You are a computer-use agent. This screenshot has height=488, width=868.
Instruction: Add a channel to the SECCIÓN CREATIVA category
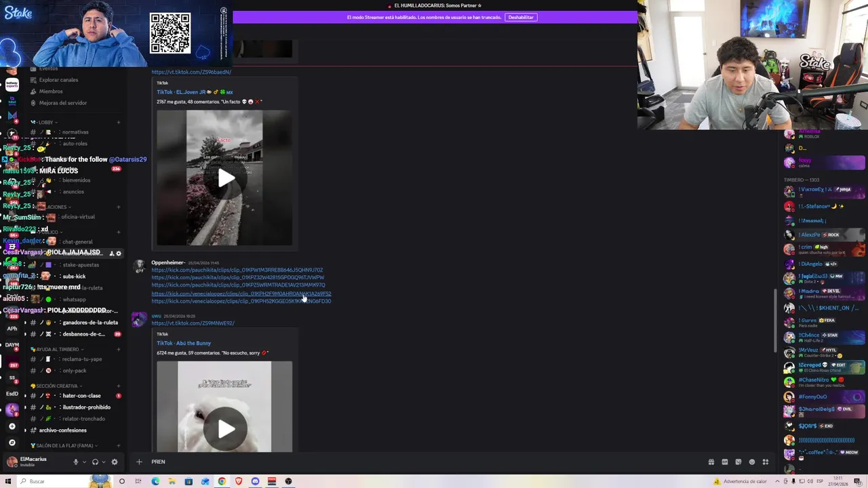(119, 386)
